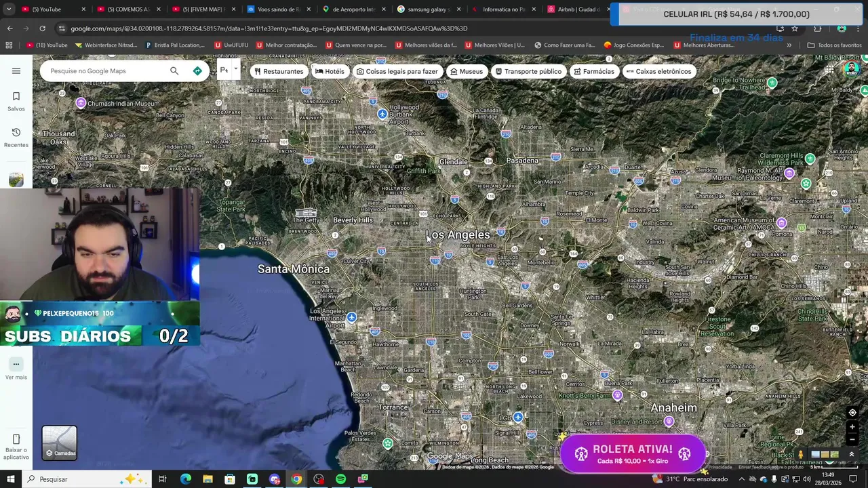Screen dimensions: 868x488
Task: Open the Salvos saved places panel
Action: [x=16, y=101]
